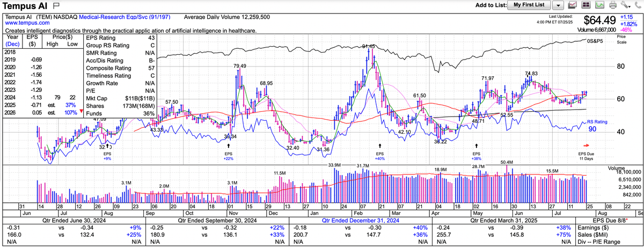Click the red EPS due arrow marker
644x248 pixels.
tap(586, 145)
